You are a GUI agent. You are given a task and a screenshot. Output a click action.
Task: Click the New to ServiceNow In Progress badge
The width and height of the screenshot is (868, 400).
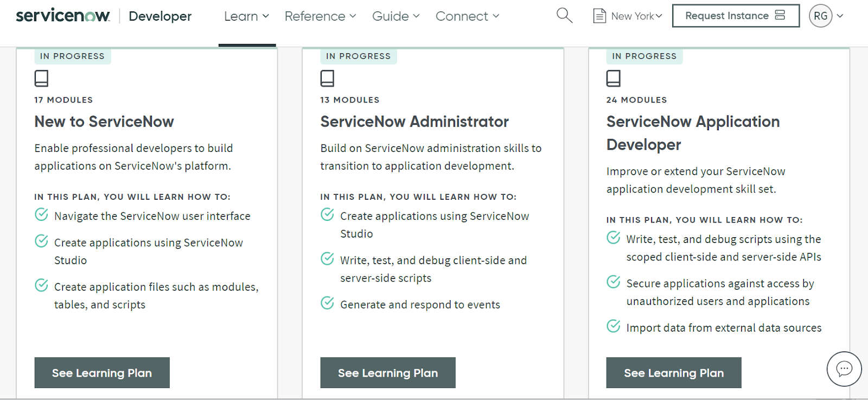(72, 56)
